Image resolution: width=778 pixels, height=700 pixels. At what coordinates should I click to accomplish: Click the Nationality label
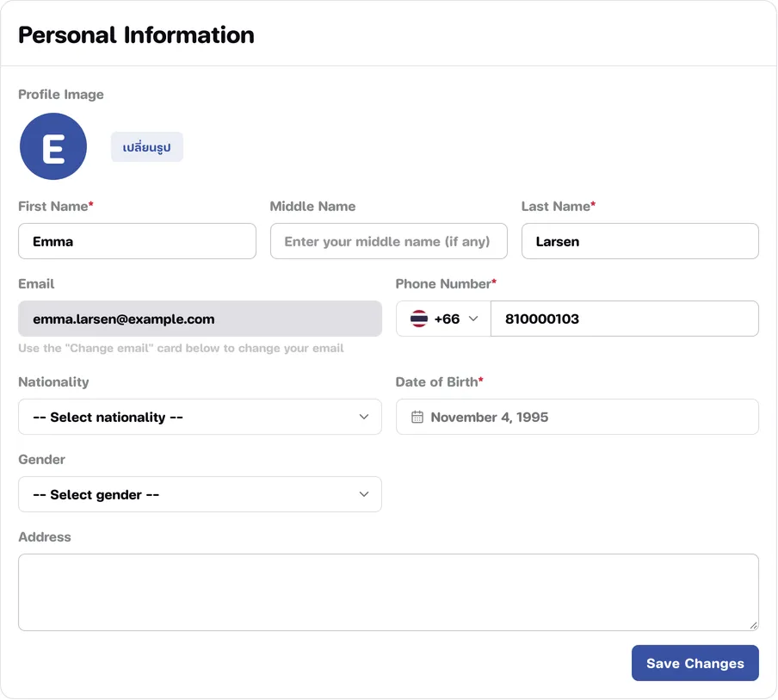pos(53,382)
